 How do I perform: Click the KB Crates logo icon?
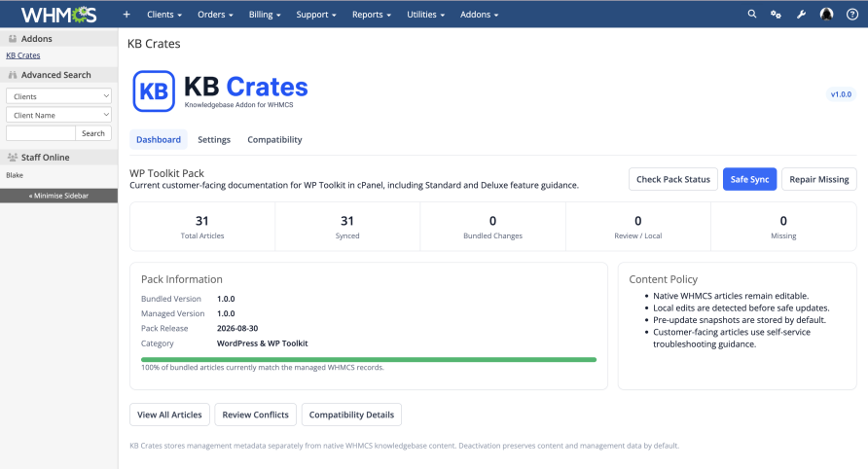pos(154,90)
